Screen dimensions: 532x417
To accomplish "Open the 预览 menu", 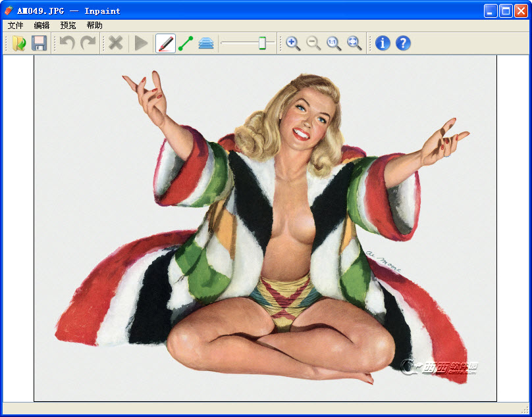I will [68, 26].
